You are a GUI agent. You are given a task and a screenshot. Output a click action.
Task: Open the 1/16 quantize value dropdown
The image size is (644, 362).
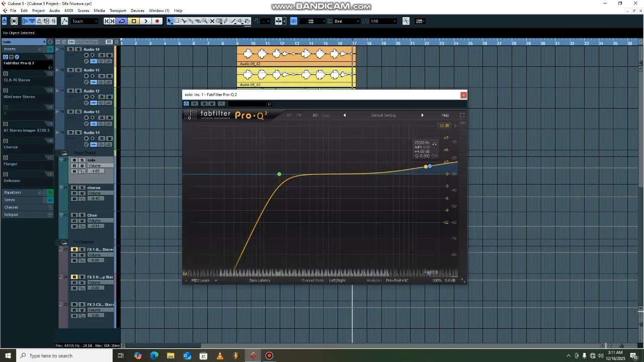click(x=383, y=21)
